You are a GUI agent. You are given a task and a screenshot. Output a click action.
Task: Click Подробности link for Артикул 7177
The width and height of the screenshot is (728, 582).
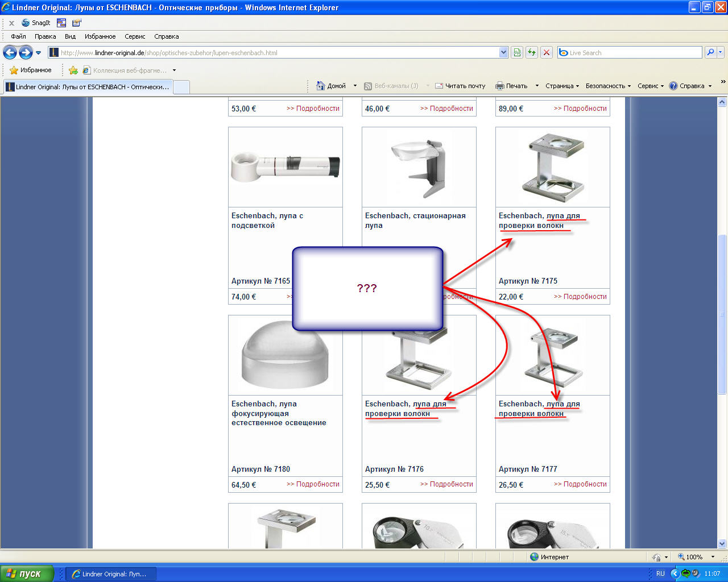click(x=580, y=484)
